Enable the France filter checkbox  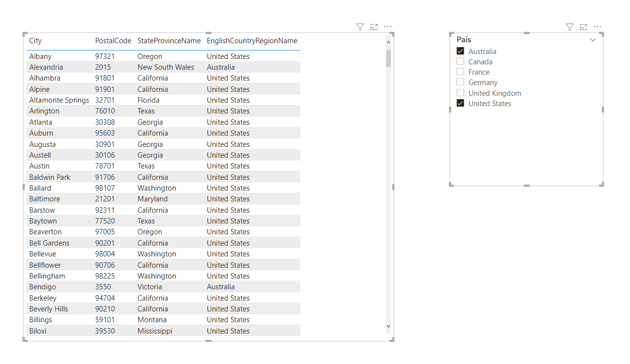460,72
